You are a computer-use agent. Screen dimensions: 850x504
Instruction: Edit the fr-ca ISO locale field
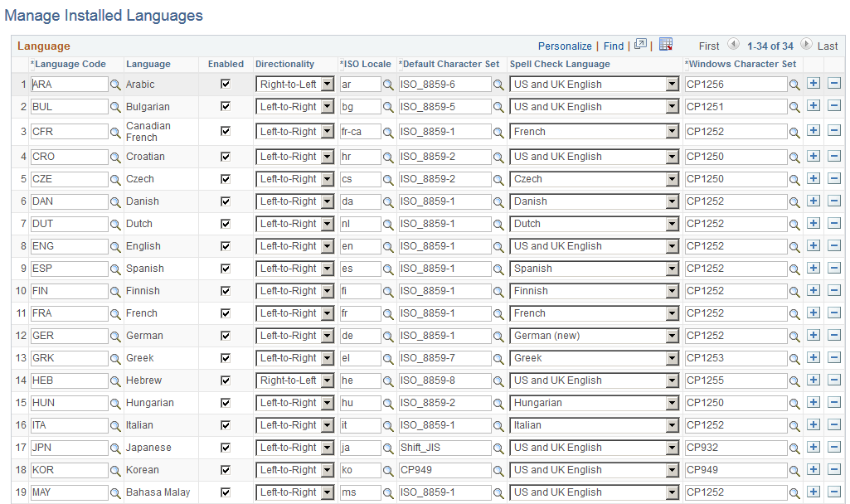coord(360,132)
